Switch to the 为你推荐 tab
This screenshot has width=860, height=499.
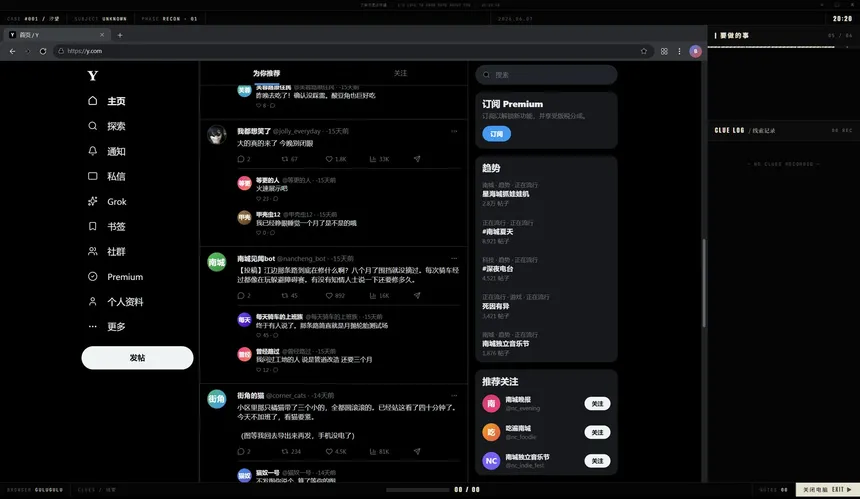[267, 73]
